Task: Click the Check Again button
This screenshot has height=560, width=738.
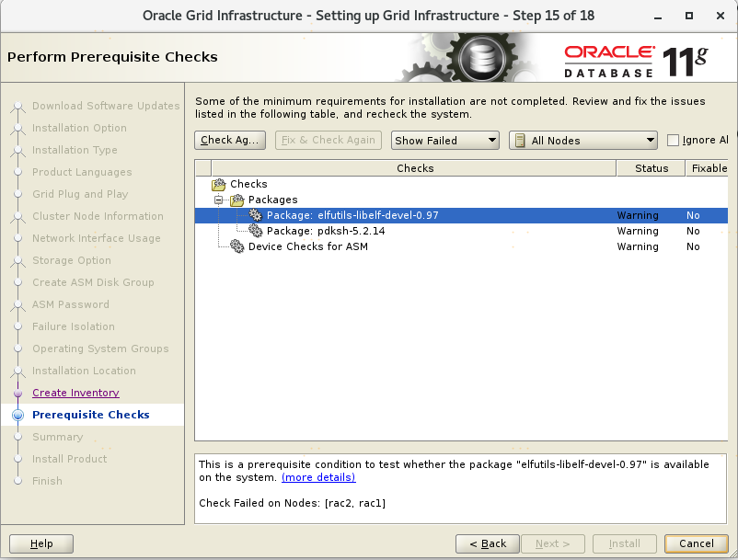Action: tap(230, 140)
